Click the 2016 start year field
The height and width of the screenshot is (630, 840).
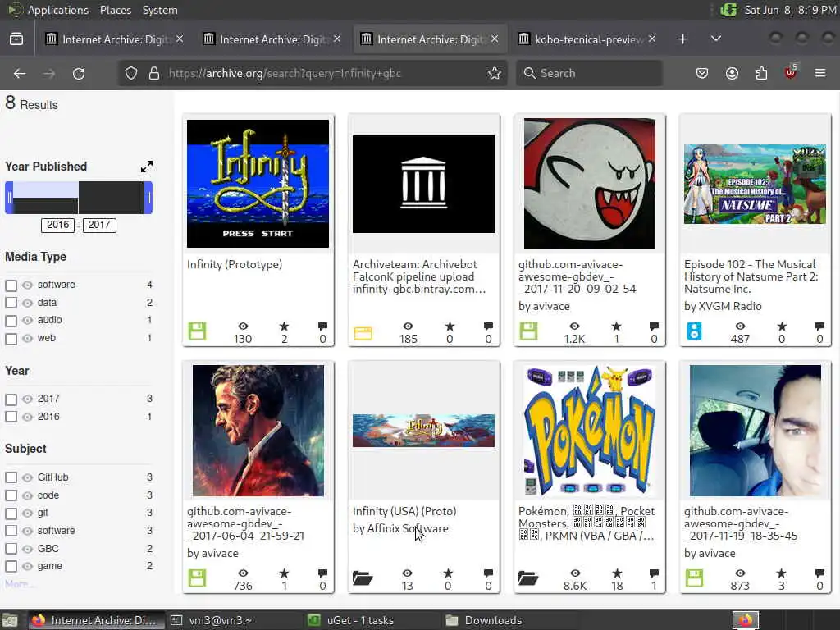pyautogui.click(x=58, y=225)
